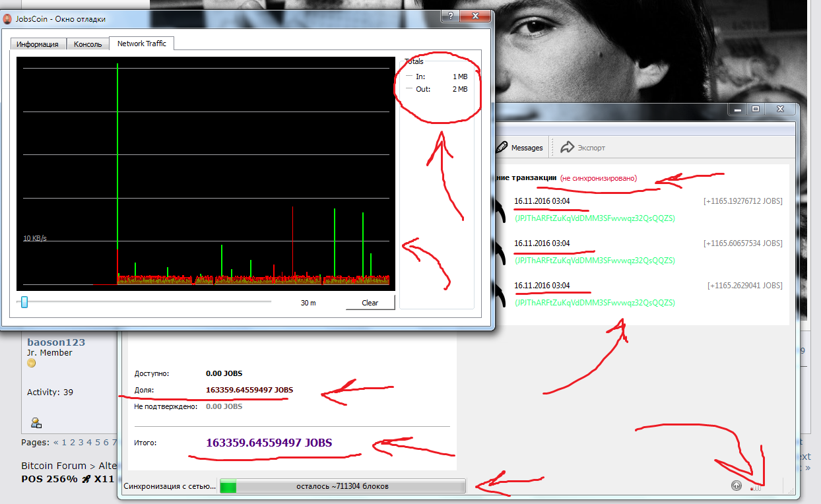Close the JobsCoin debug window

475,16
